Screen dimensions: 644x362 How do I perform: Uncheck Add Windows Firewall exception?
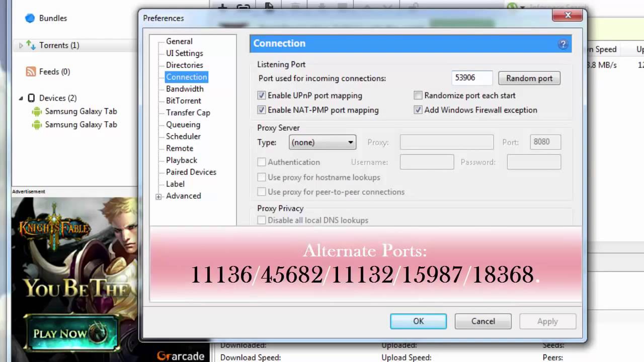[418, 110]
